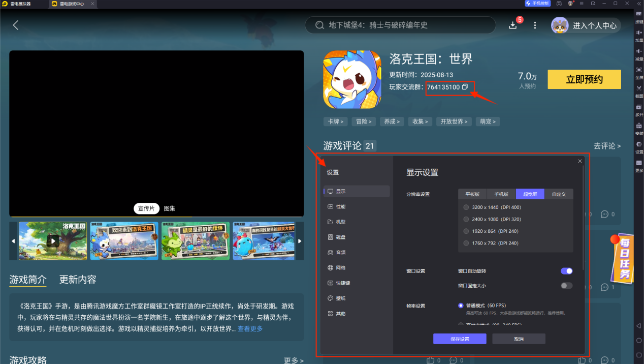Click the Android back triangle icon

pos(638,325)
